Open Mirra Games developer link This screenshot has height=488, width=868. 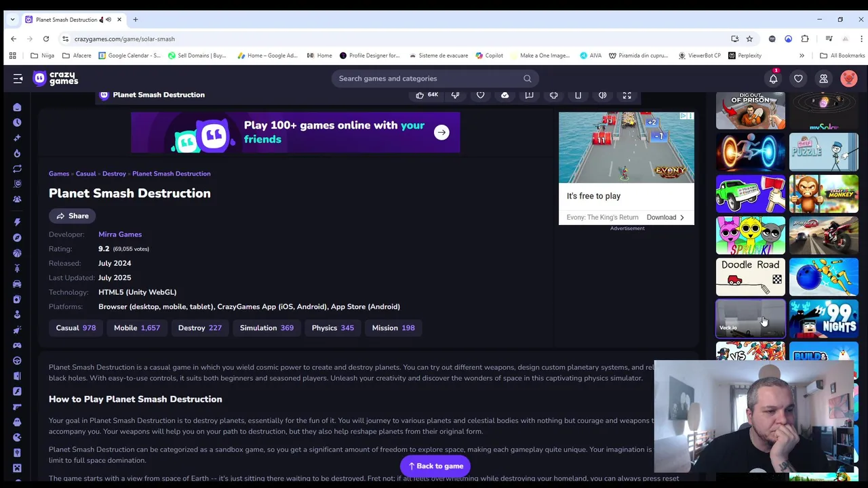[x=120, y=235]
